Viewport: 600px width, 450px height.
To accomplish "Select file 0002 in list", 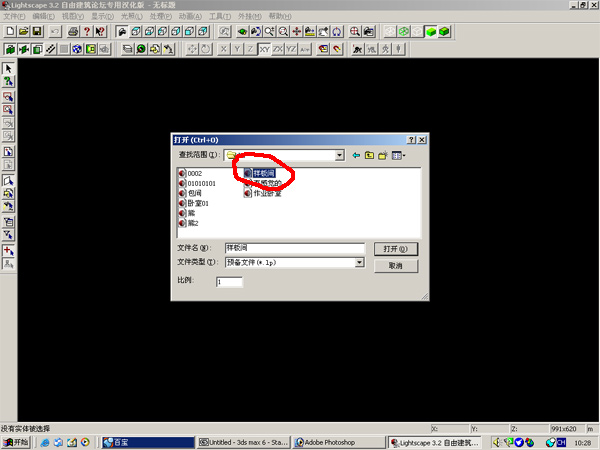I will coord(191,173).
